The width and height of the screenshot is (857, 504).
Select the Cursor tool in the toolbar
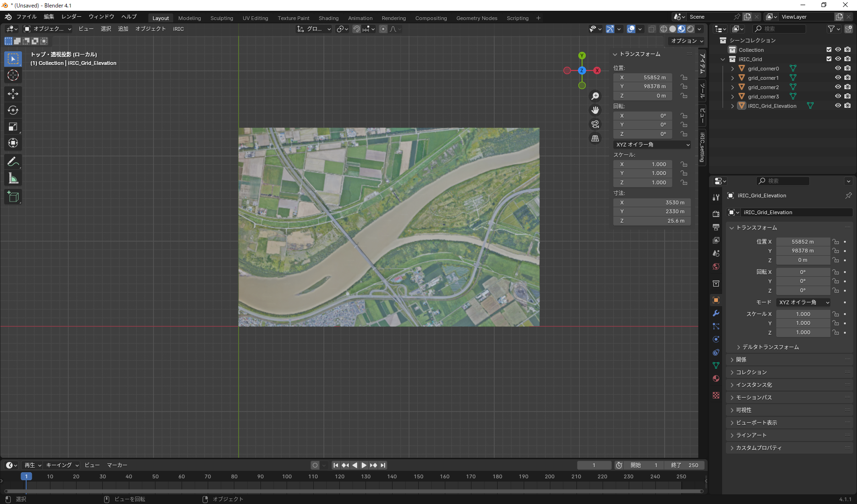tap(13, 76)
